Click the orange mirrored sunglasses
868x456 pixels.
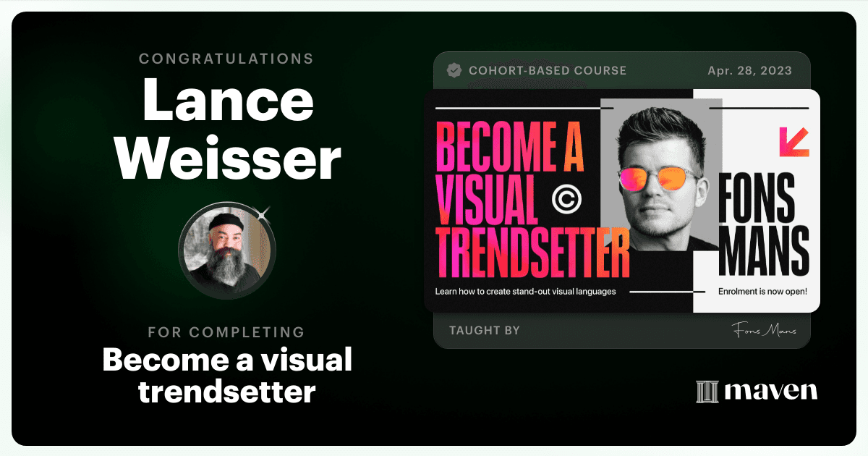[657, 177]
